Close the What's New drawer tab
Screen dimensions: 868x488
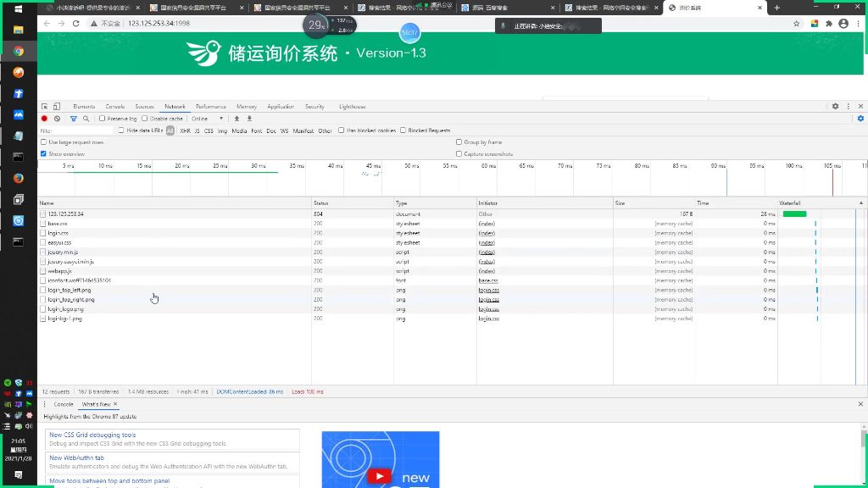tap(115, 404)
